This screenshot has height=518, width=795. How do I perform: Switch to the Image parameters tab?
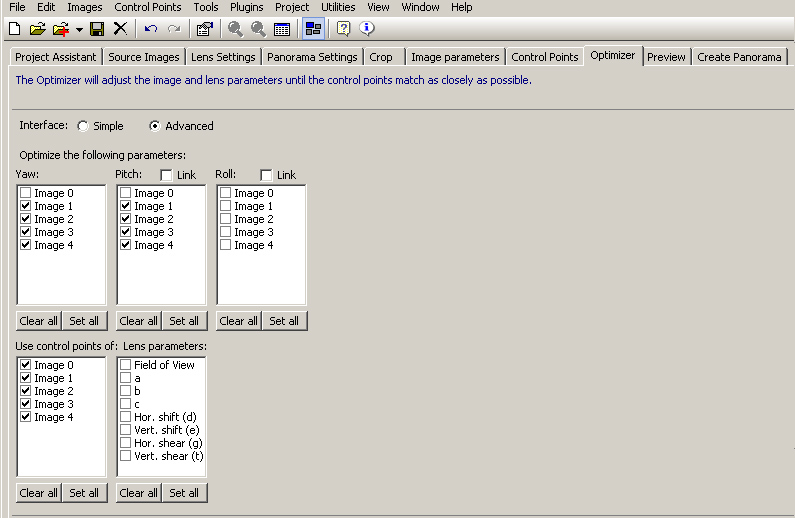(455, 57)
